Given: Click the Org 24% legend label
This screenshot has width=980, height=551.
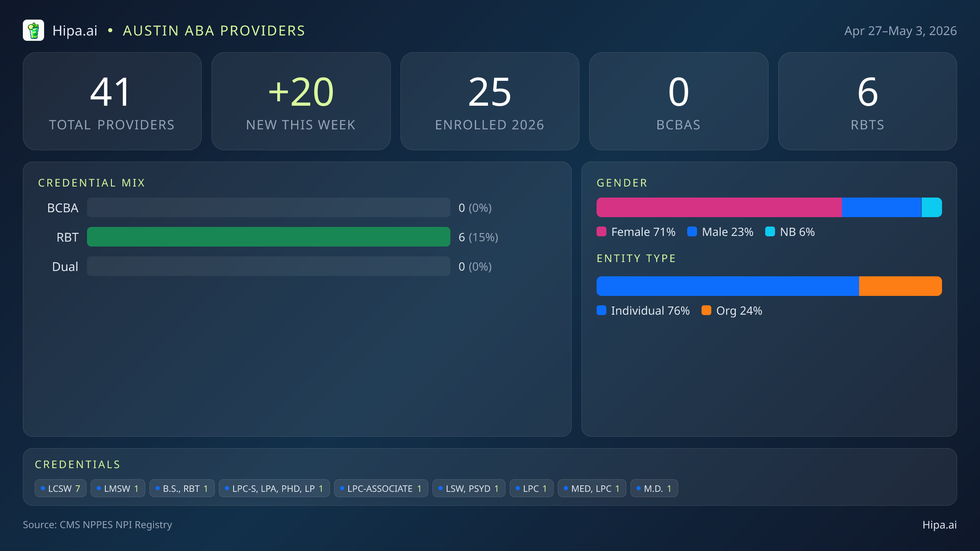Looking at the screenshot, I should (739, 311).
